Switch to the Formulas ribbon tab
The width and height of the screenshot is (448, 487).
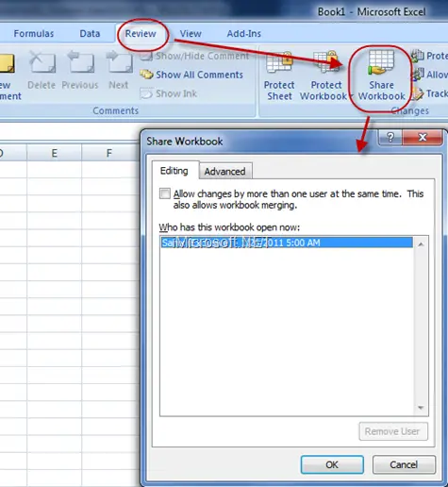(34, 34)
